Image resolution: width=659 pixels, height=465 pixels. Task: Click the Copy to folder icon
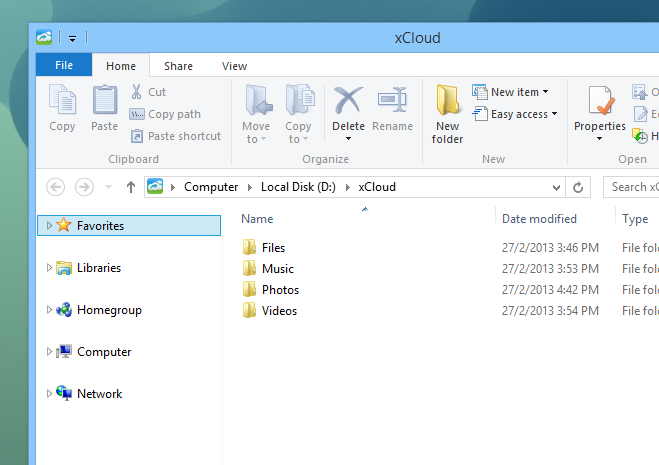point(300,100)
